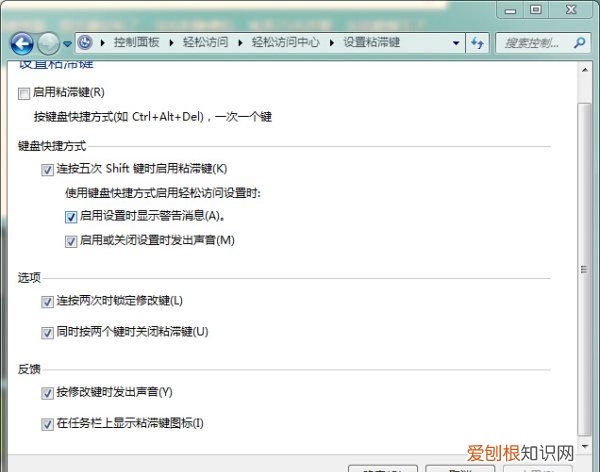Click the vertical scrollbar thumb
The height and width of the screenshot is (472, 600).
[x=585, y=269]
